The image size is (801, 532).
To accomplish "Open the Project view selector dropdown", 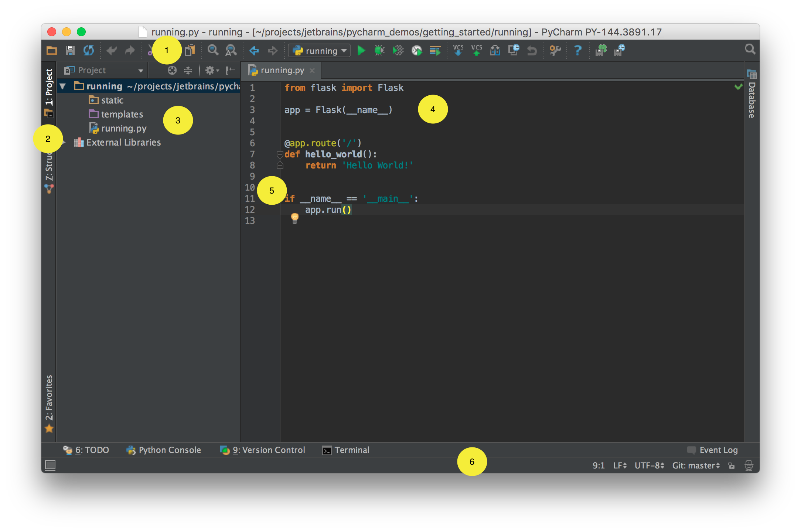I will click(140, 71).
